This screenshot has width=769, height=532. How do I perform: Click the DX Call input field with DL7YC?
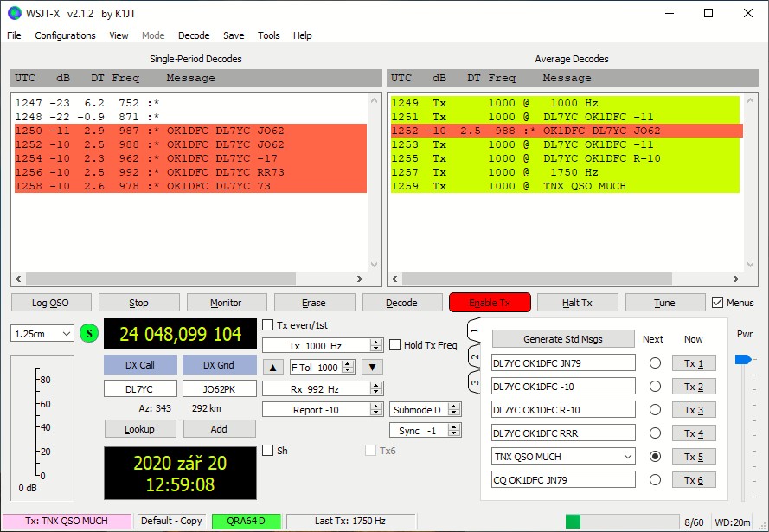[x=140, y=389]
